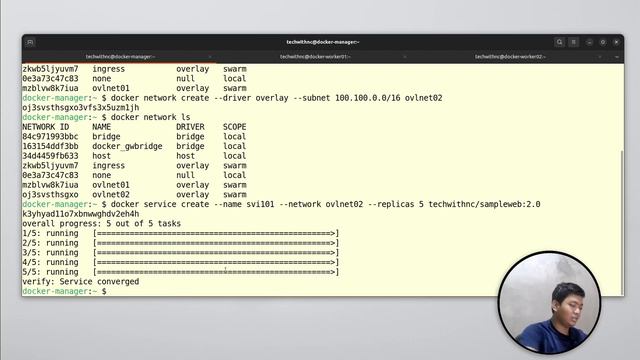The height and width of the screenshot is (360, 640).
Task: Click the terminal vertical scrollbar
Action: (622, 222)
